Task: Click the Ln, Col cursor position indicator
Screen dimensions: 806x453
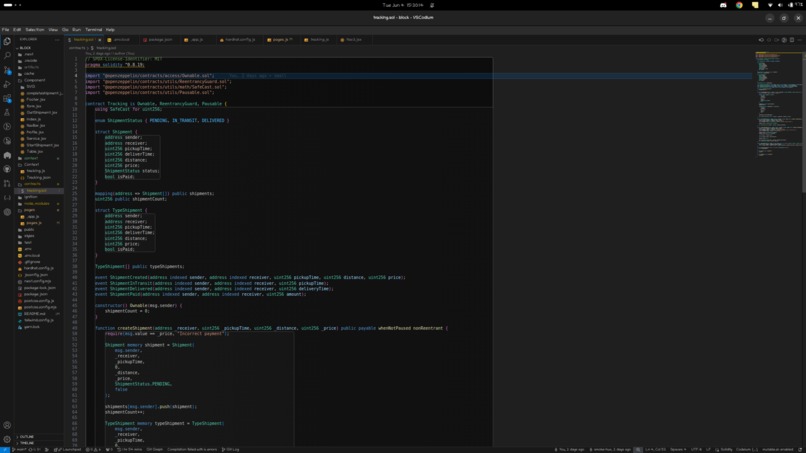Action: pos(655,449)
